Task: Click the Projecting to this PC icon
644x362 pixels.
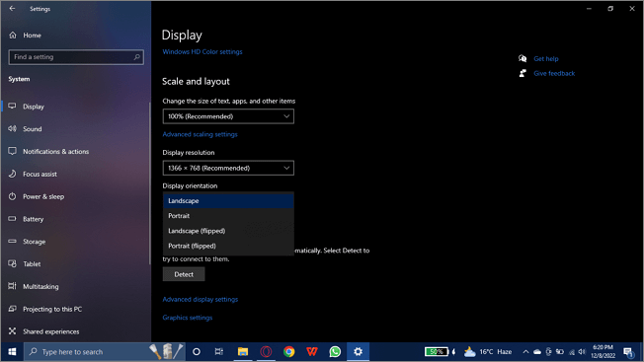Action: pos(12,309)
